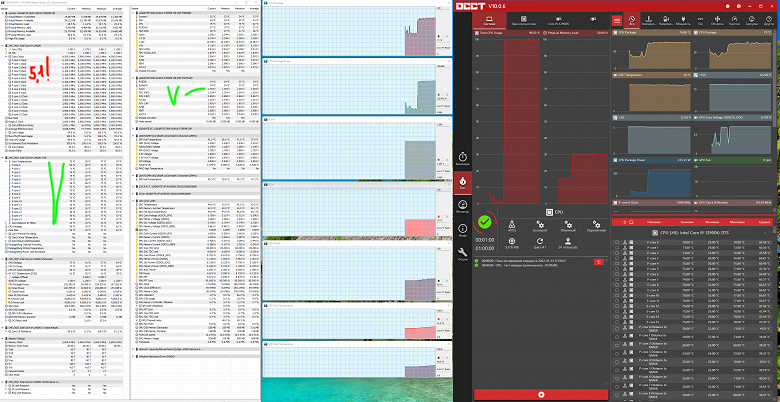Image resolution: width=780 pixels, height=402 pixels.
Task: Tick the P-core 3 row checkbox
Action: coord(617,258)
